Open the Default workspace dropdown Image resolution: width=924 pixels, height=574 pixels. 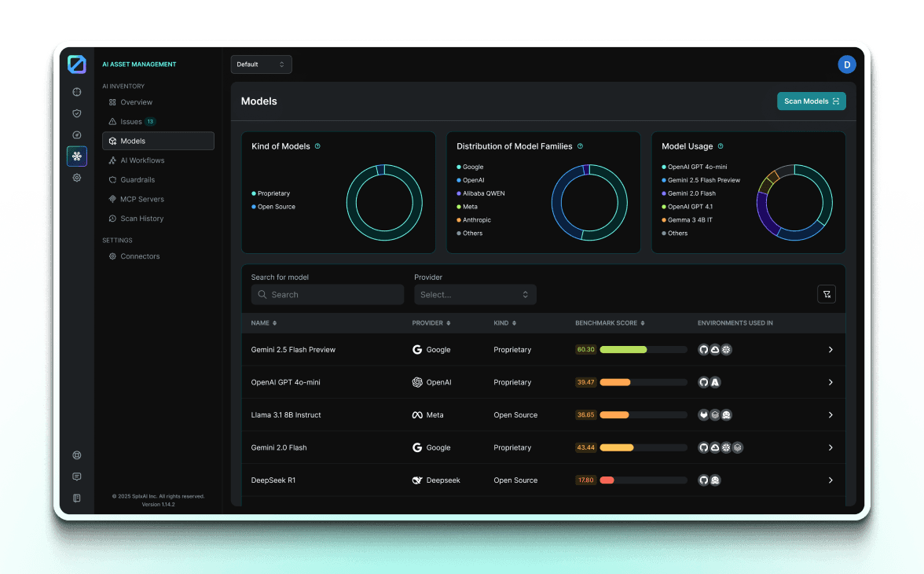coord(261,64)
